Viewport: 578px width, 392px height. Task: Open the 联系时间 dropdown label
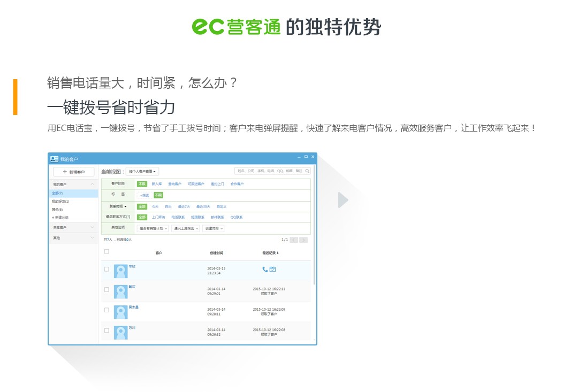coord(118,206)
